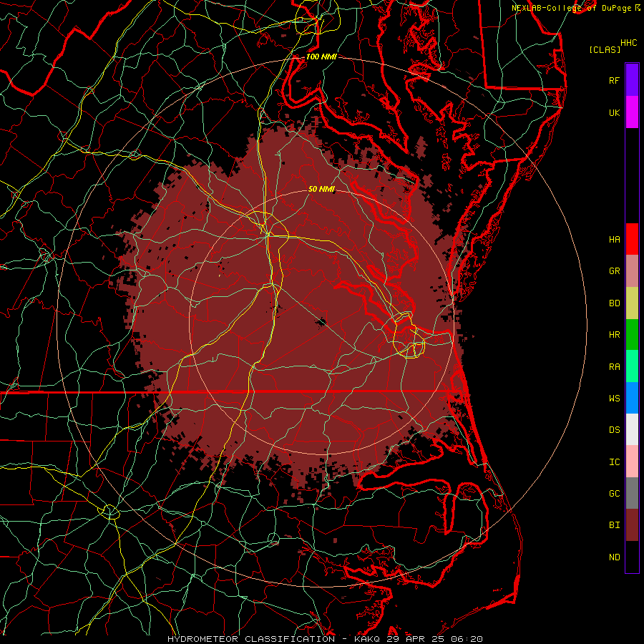Select the GR pink legend swatch
The height and width of the screenshot is (644, 644).
click(632, 271)
